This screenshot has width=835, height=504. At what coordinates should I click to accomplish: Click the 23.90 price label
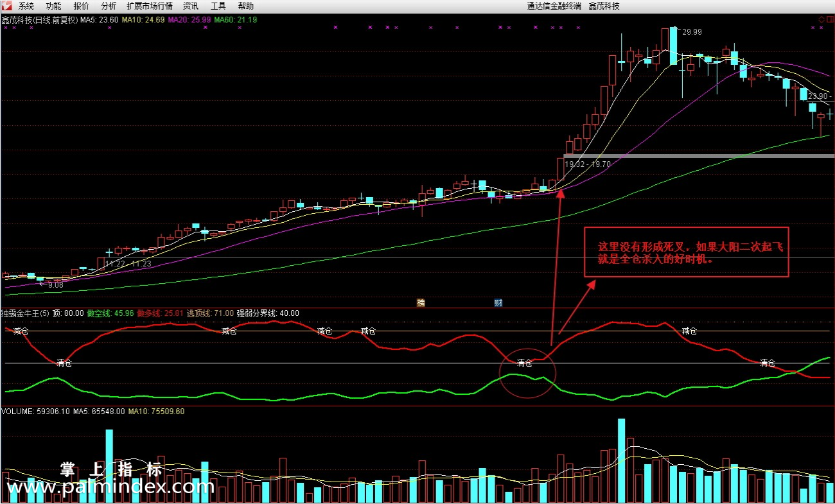pos(818,96)
